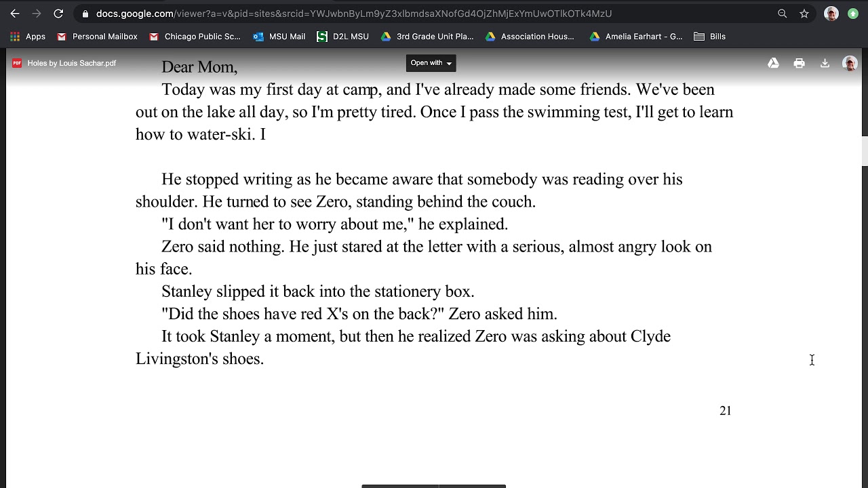Download the PDF file
The height and width of the screenshot is (488, 868).
[825, 63]
